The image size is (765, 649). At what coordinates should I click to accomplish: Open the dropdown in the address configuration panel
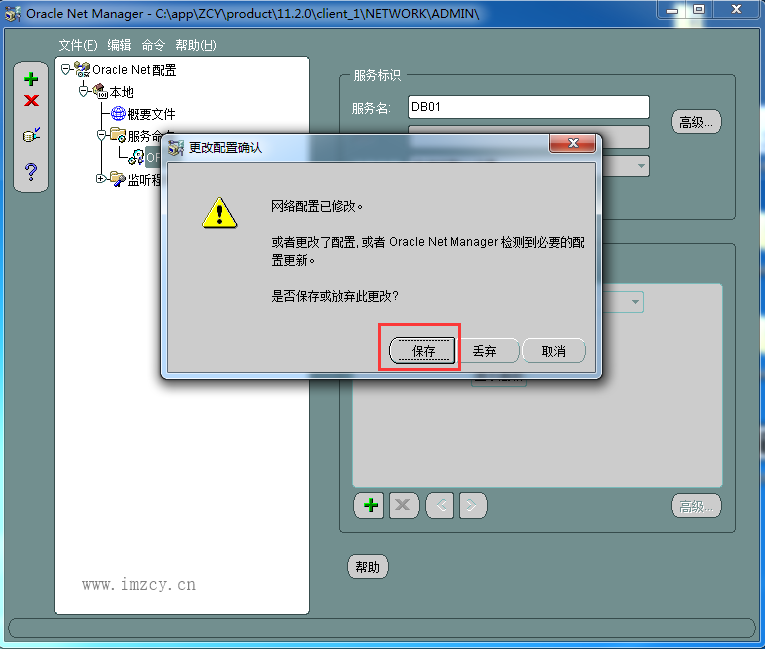click(635, 302)
